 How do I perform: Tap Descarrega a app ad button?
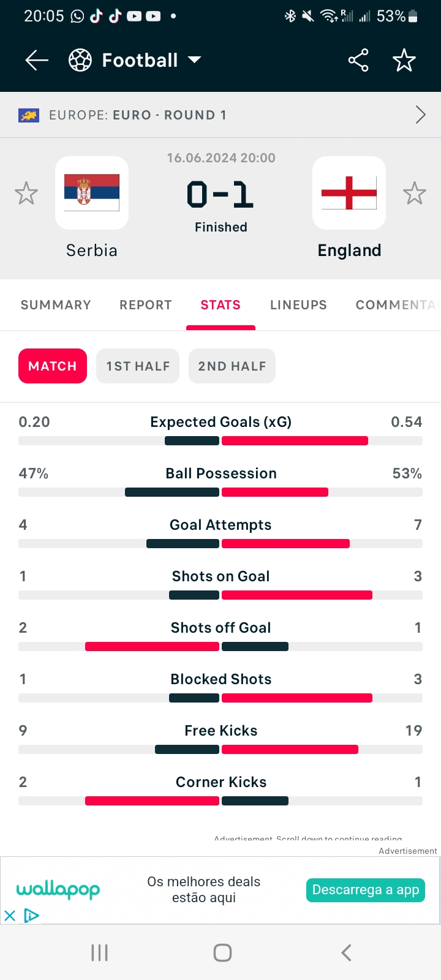[x=366, y=890]
